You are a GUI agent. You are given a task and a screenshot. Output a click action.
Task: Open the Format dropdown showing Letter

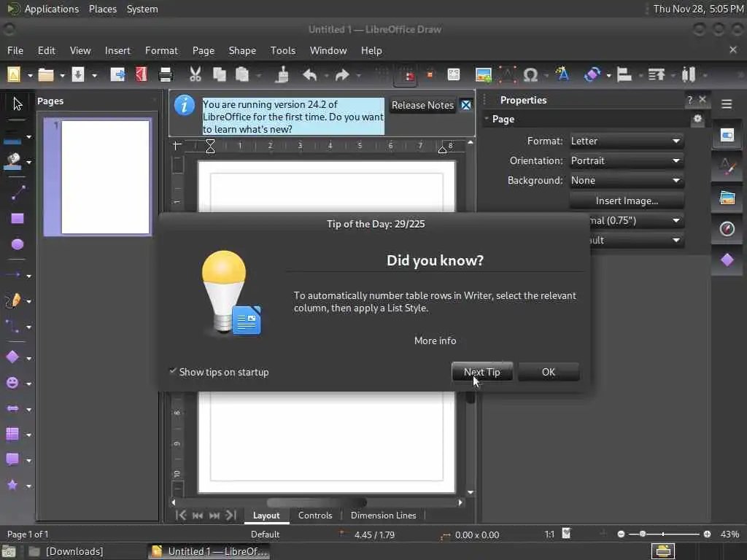click(x=627, y=141)
